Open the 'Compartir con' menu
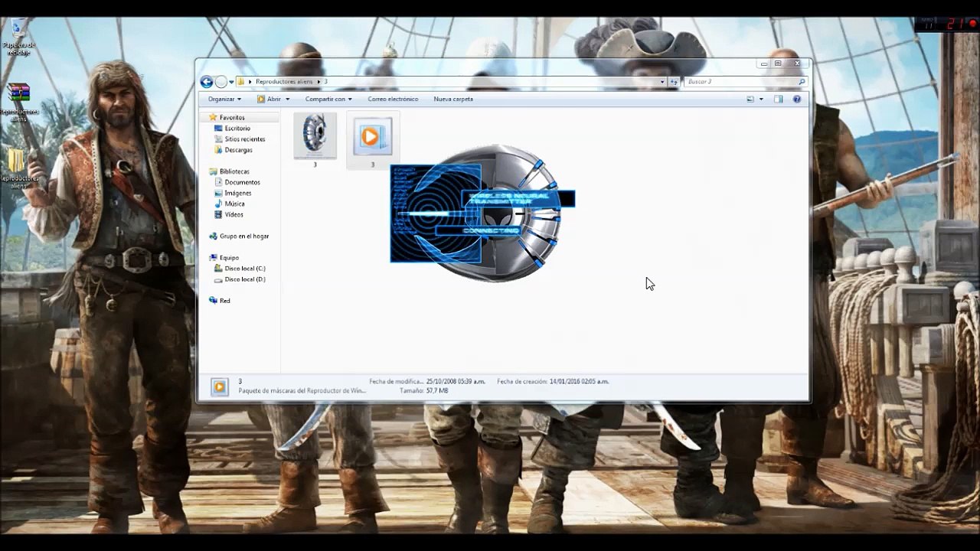The width and height of the screenshot is (980, 551). pyautogui.click(x=328, y=99)
